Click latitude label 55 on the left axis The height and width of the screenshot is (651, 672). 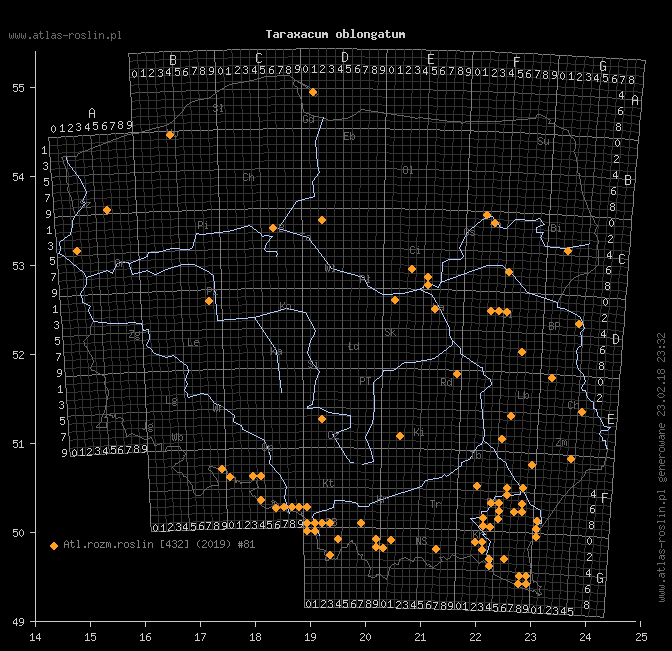pos(18,88)
